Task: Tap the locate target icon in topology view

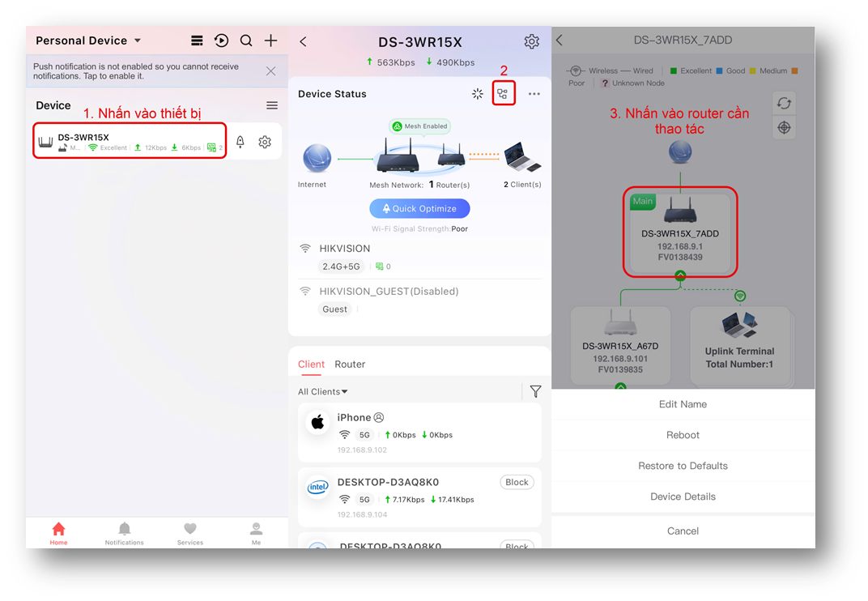Action: (x=783, y=128)
